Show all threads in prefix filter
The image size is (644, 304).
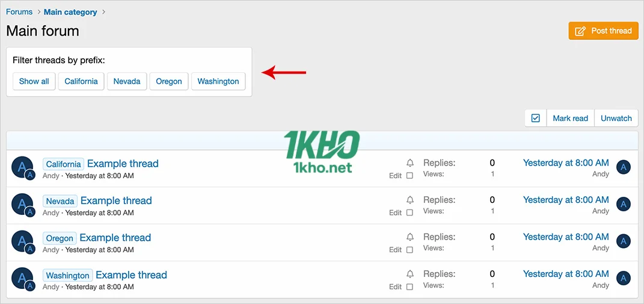[34, 81]
